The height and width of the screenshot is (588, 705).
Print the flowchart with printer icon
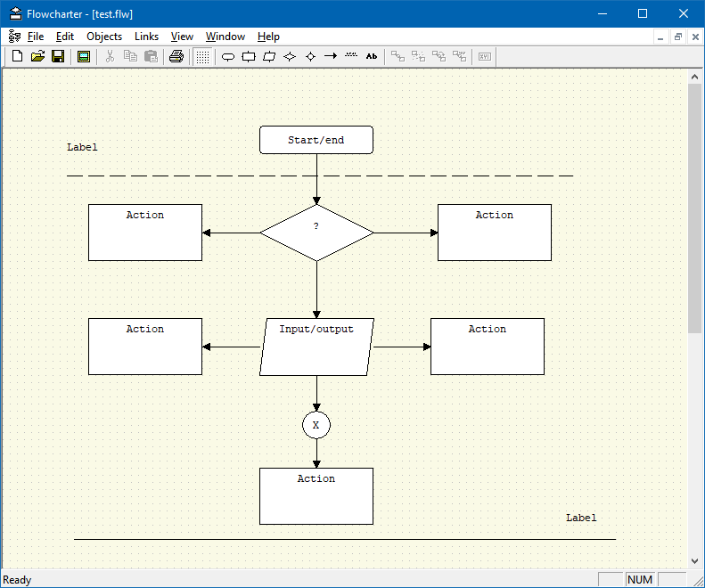(176, 56)
